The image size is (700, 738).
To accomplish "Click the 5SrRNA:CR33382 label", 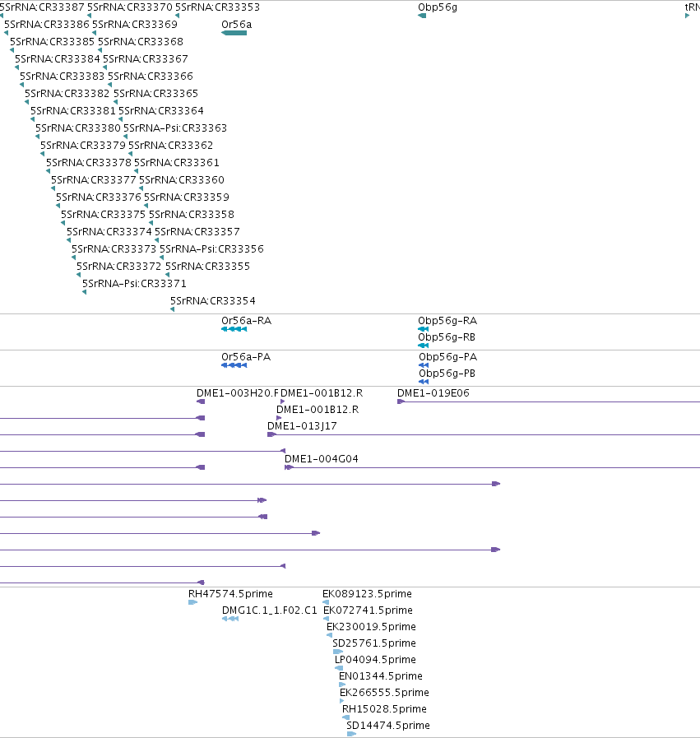I will coord(67,94).
